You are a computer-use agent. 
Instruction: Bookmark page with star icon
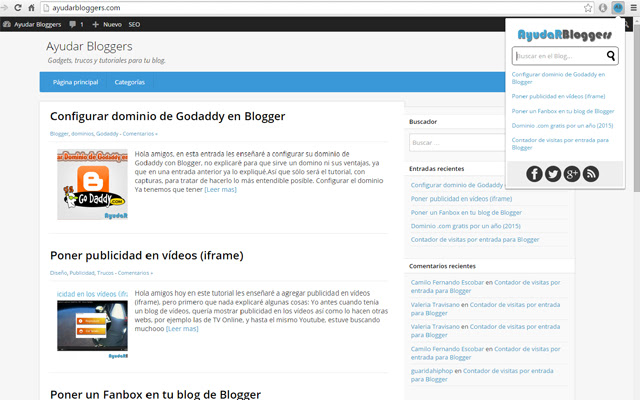(588, 8)
